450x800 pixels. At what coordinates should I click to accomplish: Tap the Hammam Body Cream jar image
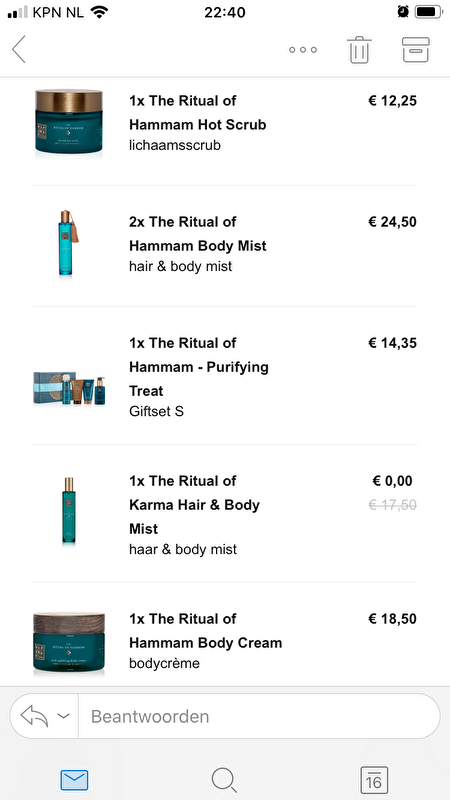click(69, 644)
